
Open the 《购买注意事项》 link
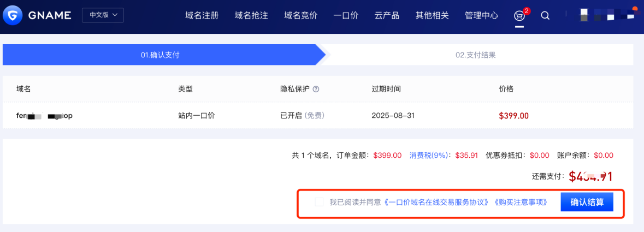[x=521, y=203]
